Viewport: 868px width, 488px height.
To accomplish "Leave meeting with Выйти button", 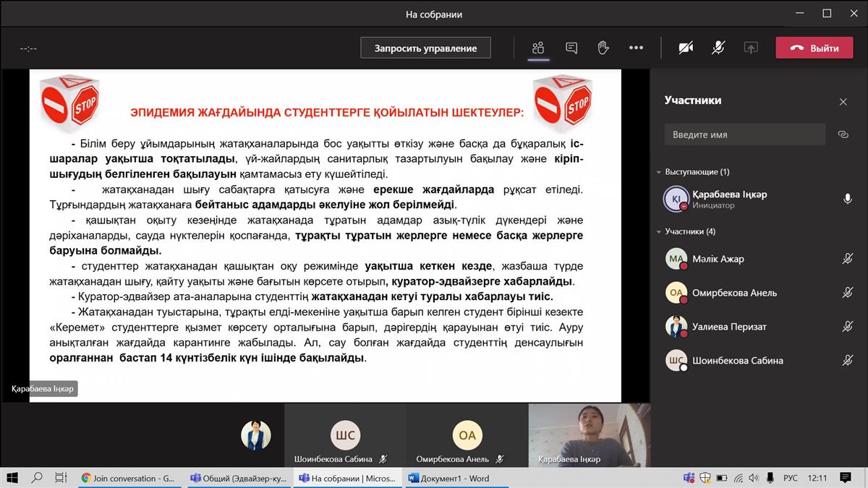I will tap(814, 48).
